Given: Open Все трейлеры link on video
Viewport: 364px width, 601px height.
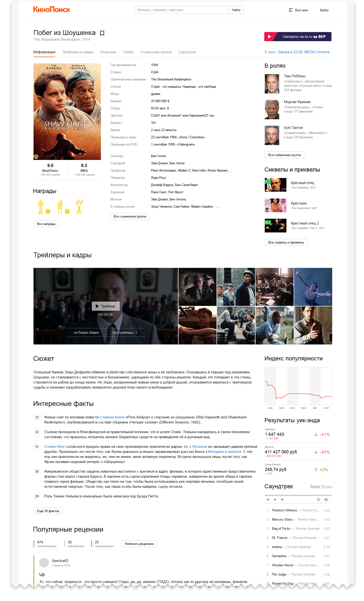Looking at the screenshot, I should (x=125, y=332).
